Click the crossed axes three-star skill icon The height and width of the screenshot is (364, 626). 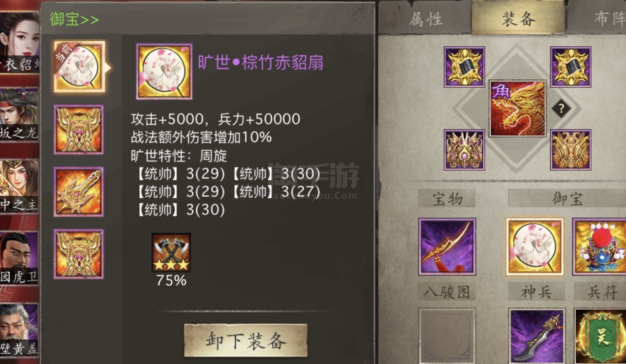click(171, 252)
